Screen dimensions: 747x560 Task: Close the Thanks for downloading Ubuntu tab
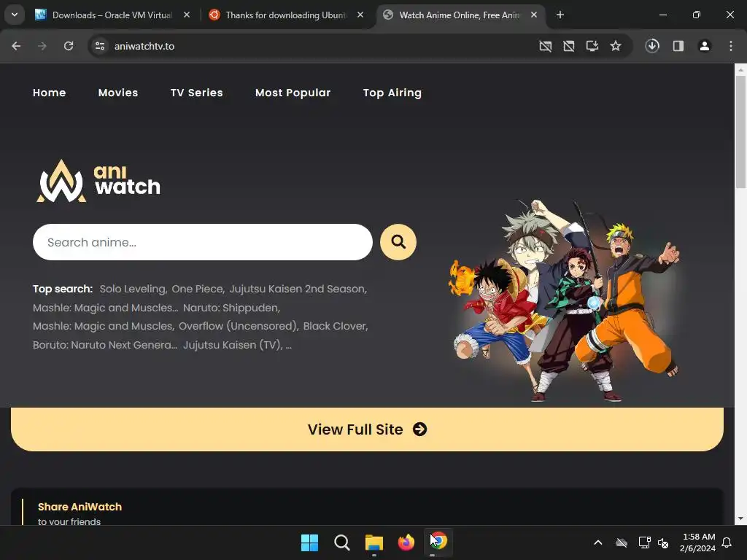[360, 15]
